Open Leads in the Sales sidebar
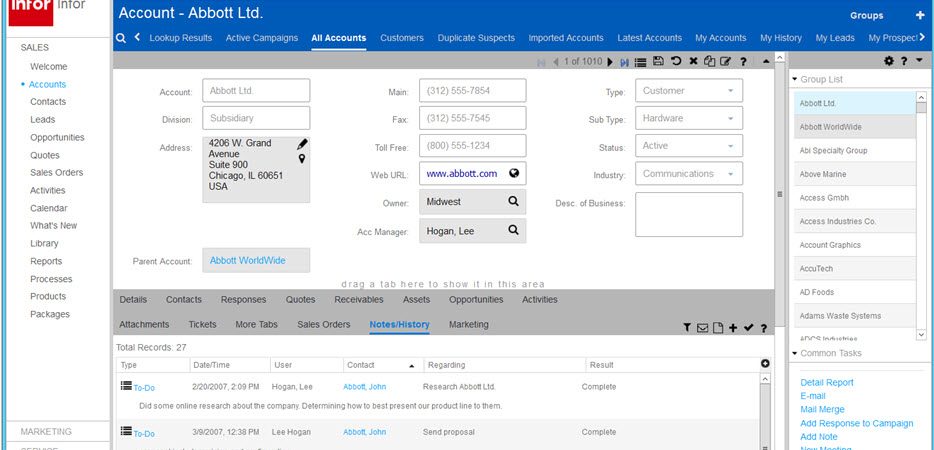934x450 pixels. point(42,120)
